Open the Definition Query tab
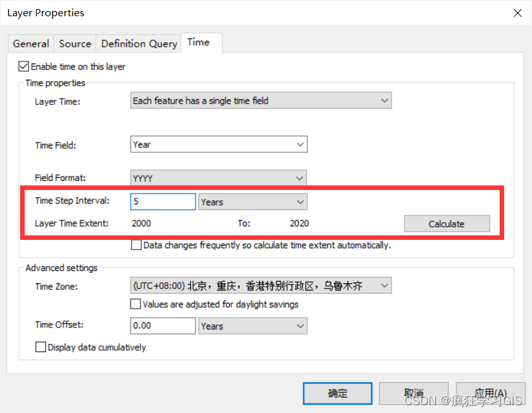The height and width of the screenshot is (413, 532). (x=139, y=44)
